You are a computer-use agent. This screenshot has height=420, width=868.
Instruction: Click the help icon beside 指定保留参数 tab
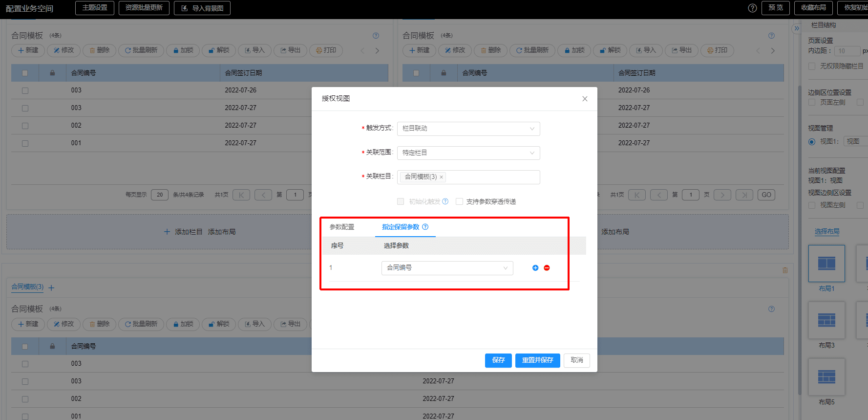click(425, 227)
